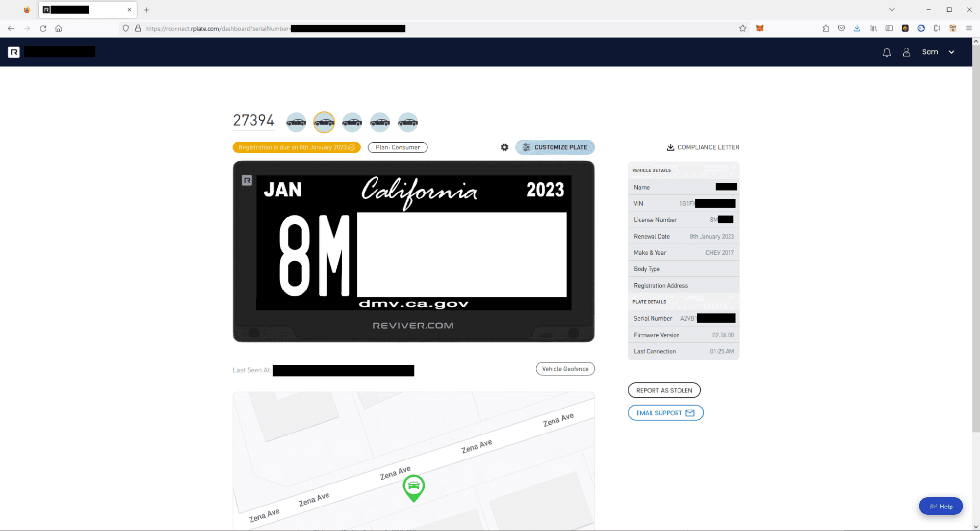Image resolution: width=980 pixels, height=531 pixels.
Task: Open the Firefox downloads icon
Action: point(857,28)
